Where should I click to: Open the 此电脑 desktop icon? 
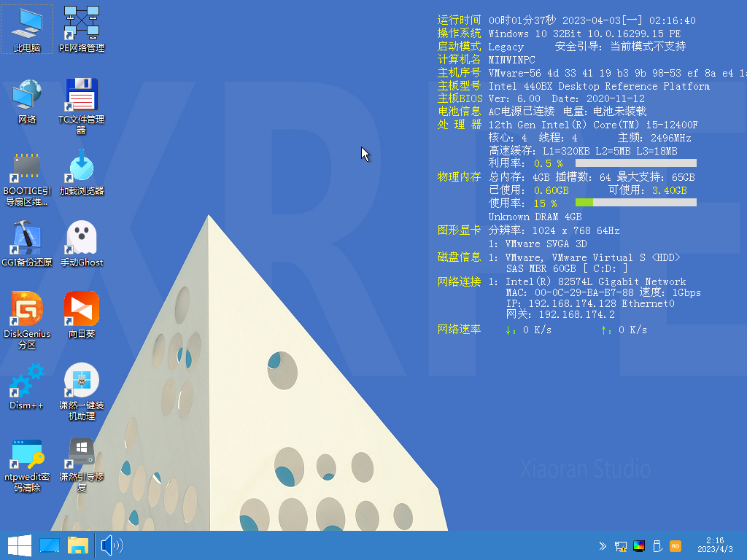(x=27, y=26)
